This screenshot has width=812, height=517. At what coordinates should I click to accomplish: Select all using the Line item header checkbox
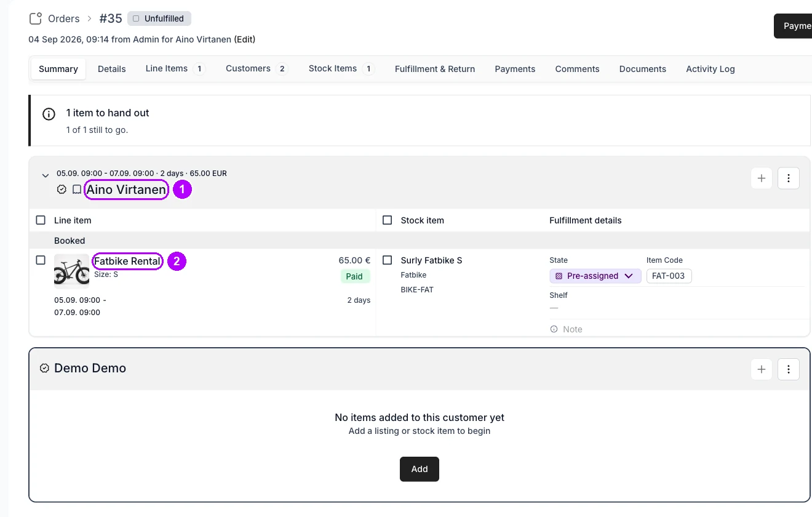click(x=41, y=220)
